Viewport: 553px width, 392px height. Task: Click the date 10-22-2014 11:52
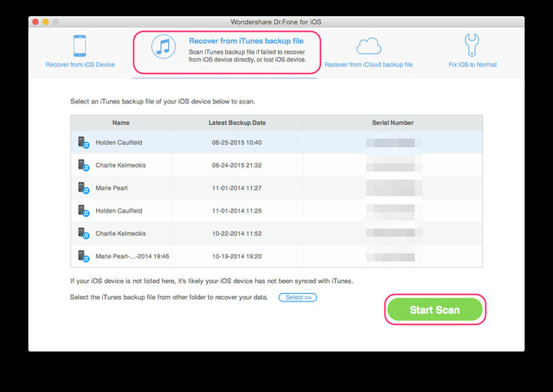click(x=237, y=233)
